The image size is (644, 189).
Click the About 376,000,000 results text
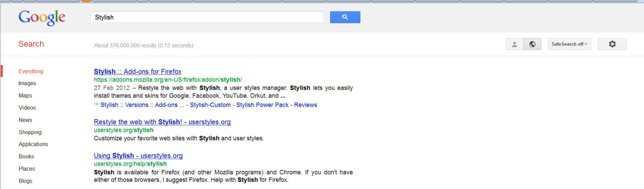point(144,46)
